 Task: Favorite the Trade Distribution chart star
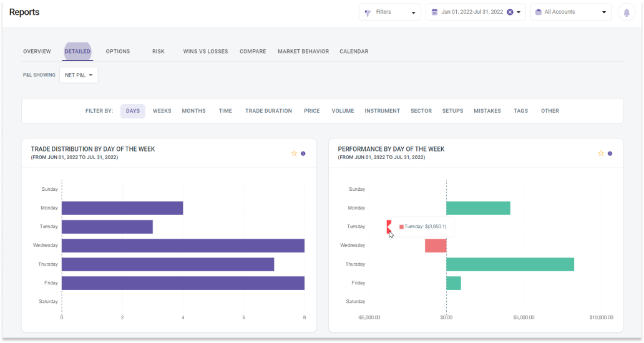(294, 153)
